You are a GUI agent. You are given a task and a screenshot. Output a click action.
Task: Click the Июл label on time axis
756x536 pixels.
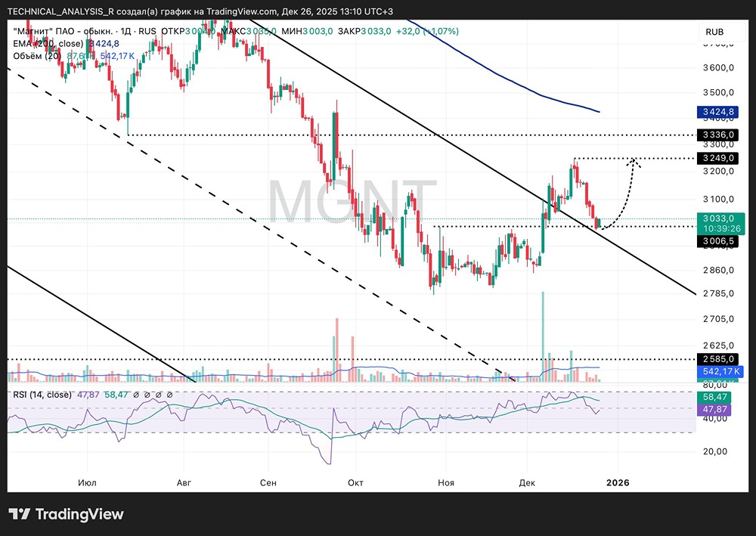(x=87, y=482)
